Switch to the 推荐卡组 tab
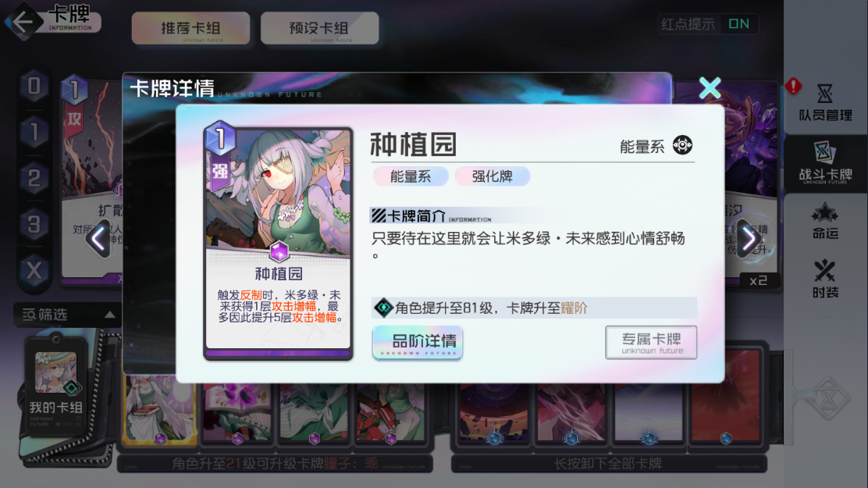Screen dimensions: 868x488 (x=190, y=28)
